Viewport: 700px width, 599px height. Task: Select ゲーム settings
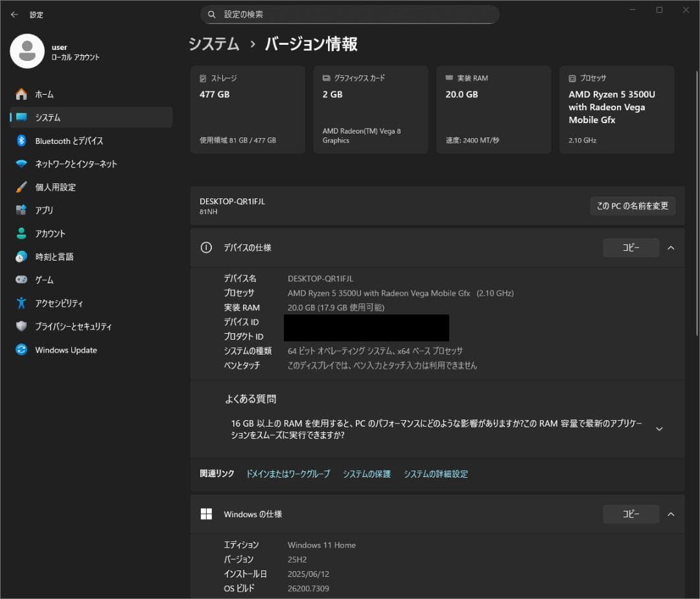45,279
